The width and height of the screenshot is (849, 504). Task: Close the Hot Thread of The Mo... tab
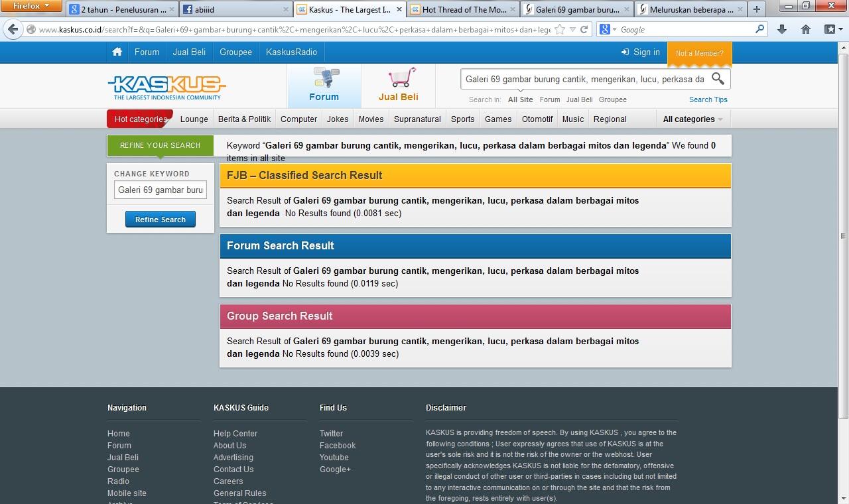click(513, 10)
